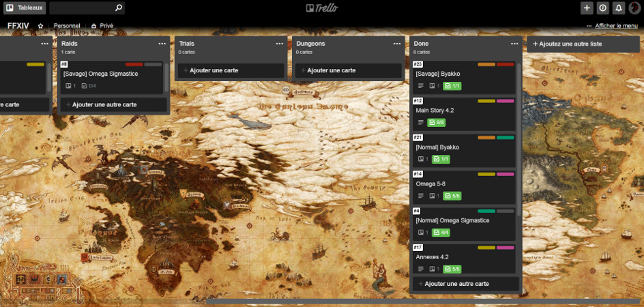Open the Done list actions menu
644x307 pixels.
coord(514,44)
